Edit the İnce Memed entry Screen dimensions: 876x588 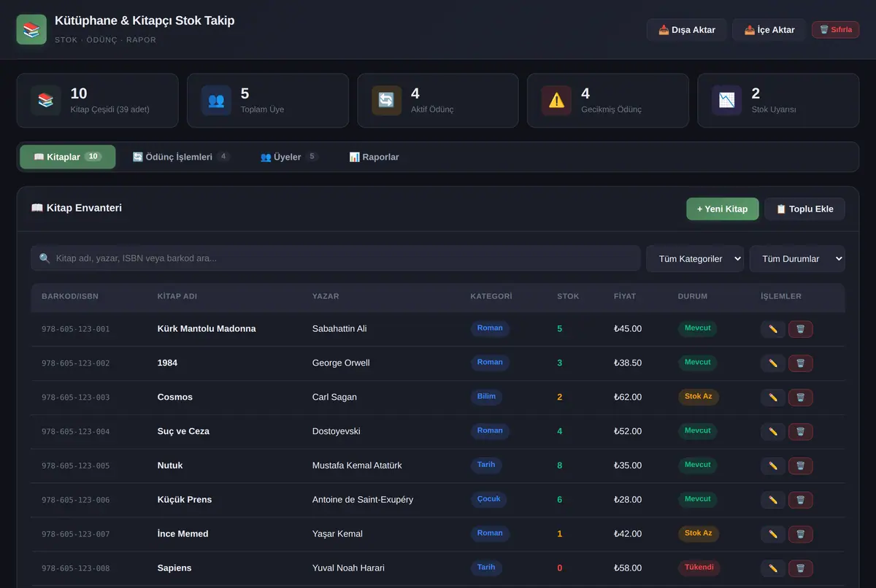[x=773, y=534]
